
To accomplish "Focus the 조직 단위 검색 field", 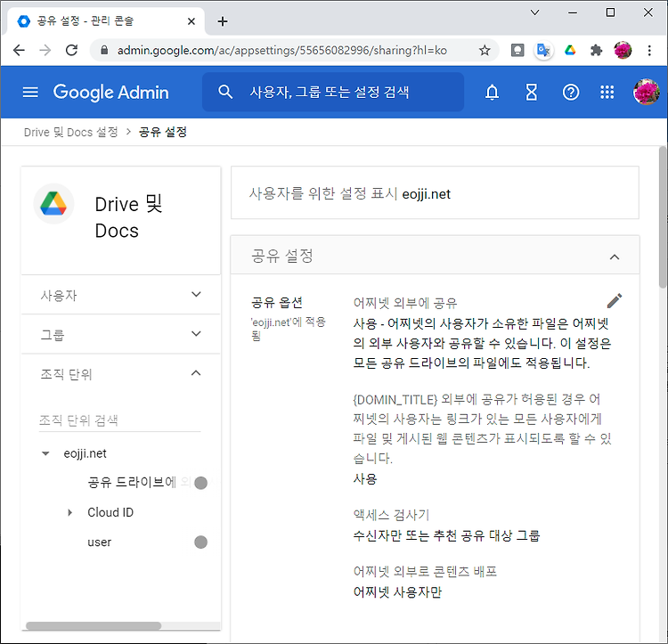I will [119, 420].
